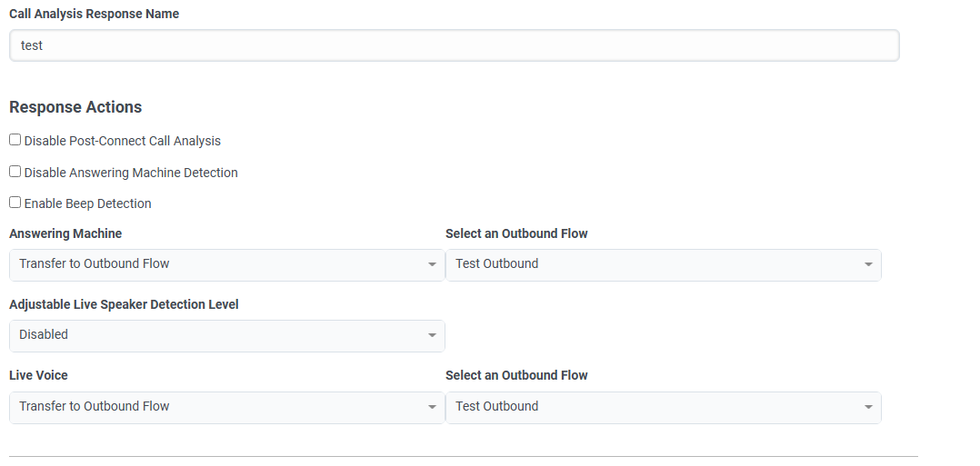Click the Call Analysis Response Name text field

click(454, 45)
